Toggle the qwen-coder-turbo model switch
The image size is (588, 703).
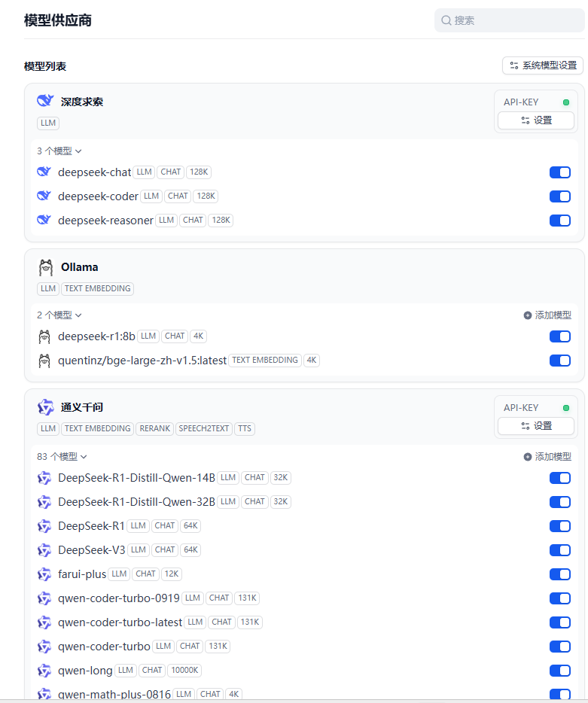coord(559,647)
